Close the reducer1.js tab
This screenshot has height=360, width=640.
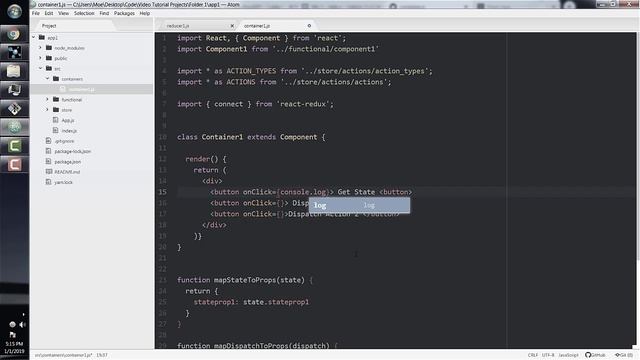pos(232,26)
